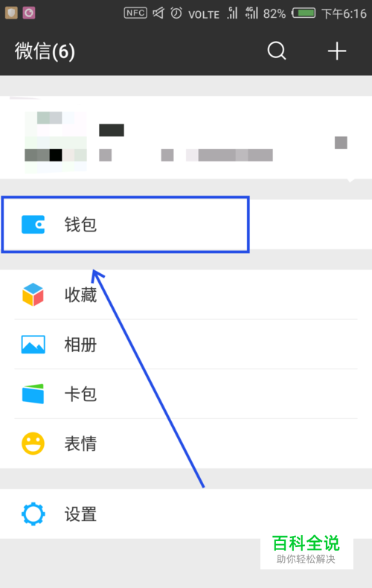
Task: Tap the 微信(6) title
Action: pyautogui.click(x=45, y=51)
